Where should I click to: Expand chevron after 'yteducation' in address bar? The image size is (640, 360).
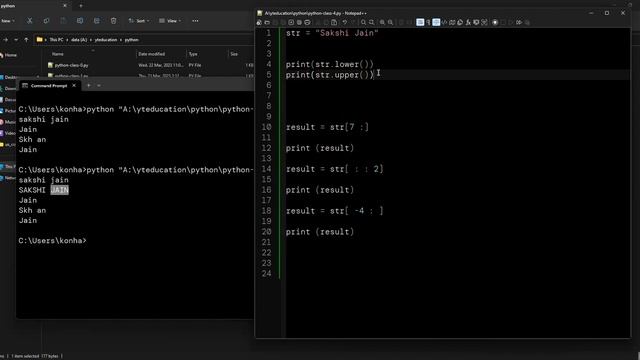[x=121, y=40]
